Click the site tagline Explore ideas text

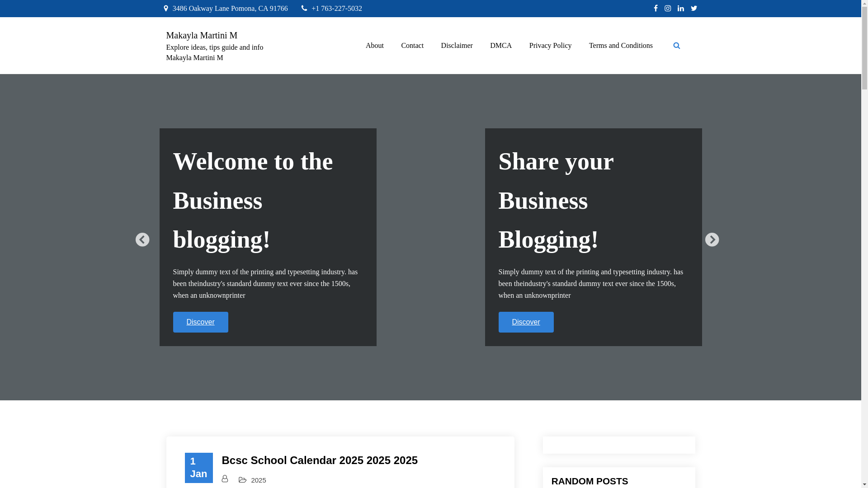point(215,52)
